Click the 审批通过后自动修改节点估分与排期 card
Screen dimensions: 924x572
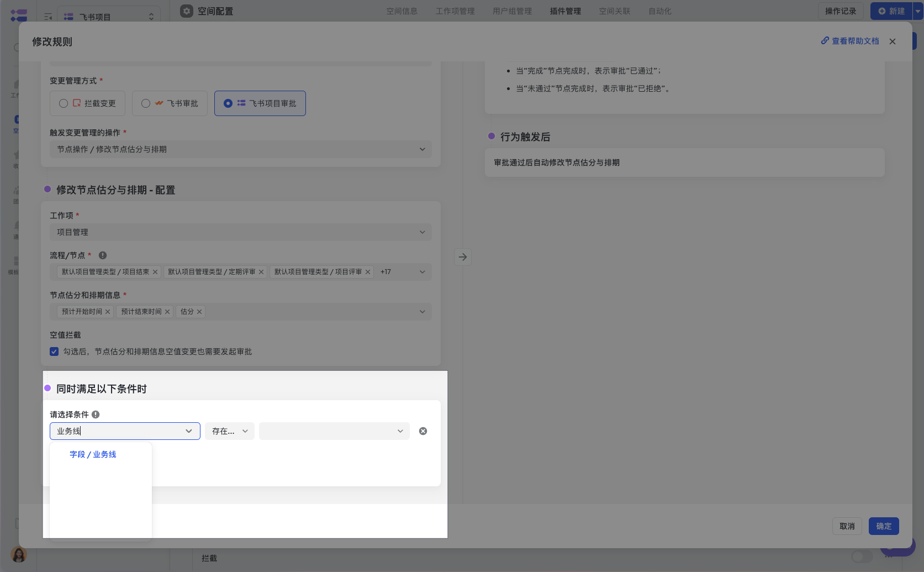(685, 162)
